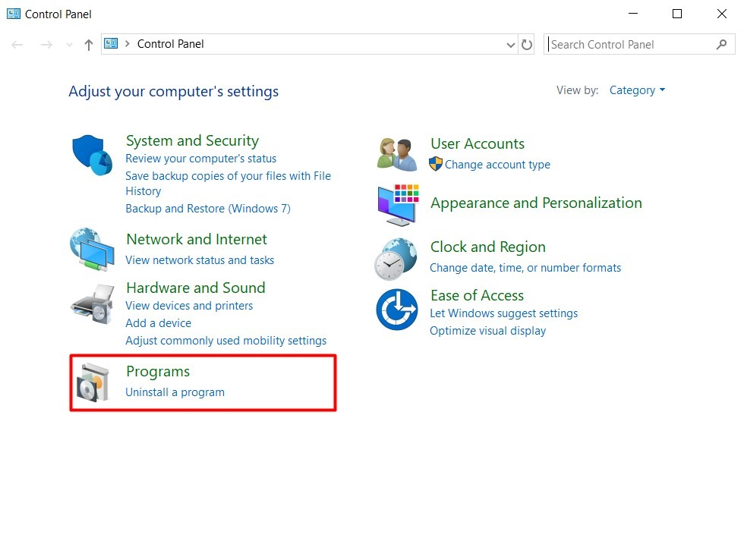The image size is (744, 560).
Task: Click the Ease of Access icon
Action: [x=397, y=309]
